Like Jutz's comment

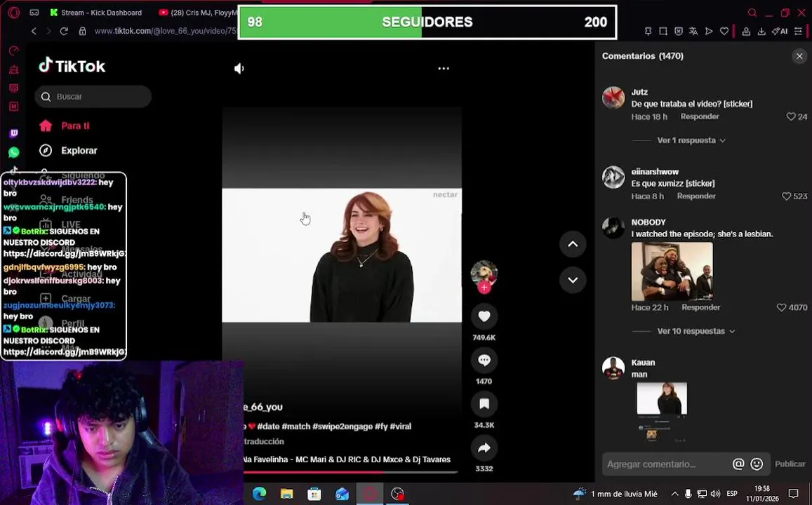(x=791, y=117)
